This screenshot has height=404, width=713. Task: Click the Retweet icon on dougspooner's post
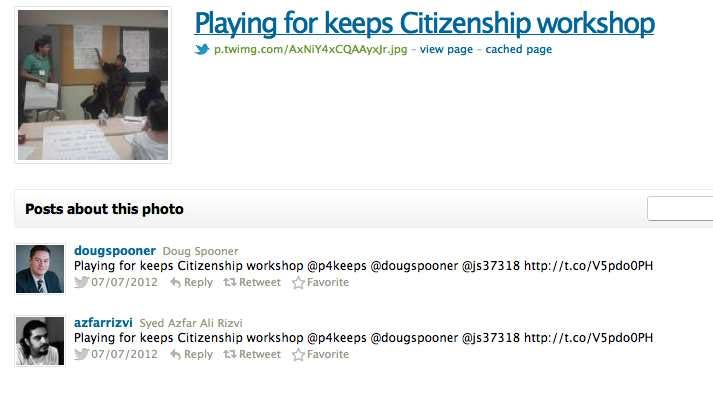point(230,283)
